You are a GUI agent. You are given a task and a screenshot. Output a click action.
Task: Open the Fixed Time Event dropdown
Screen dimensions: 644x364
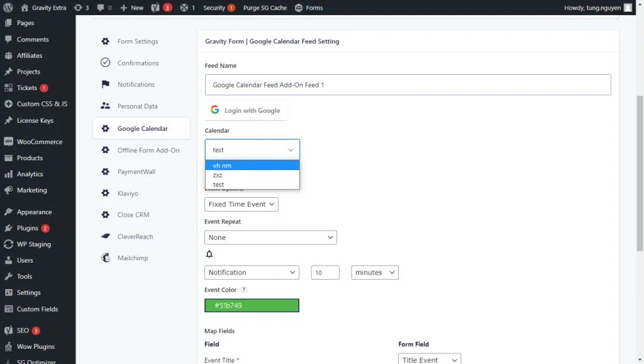[x=241, y=204]
